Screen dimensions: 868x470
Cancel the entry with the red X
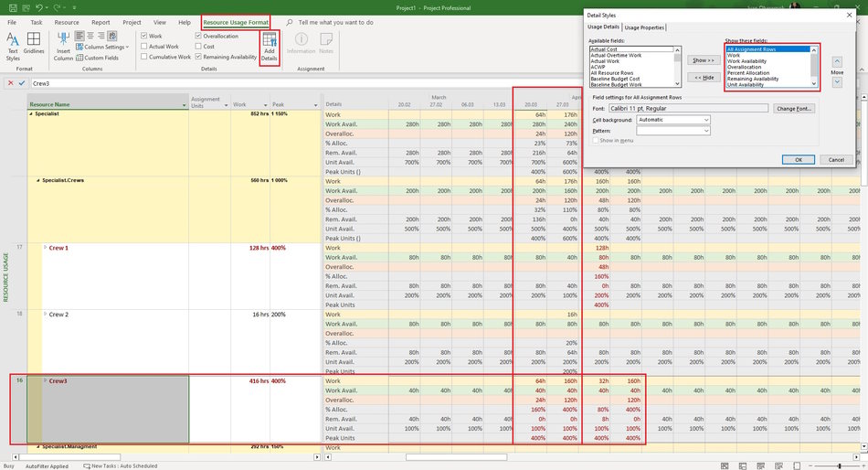10,83
